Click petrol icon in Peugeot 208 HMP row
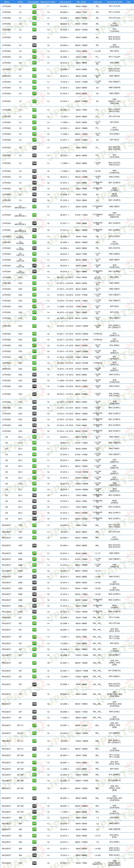The image size is (134, 868). pos(34,830)
